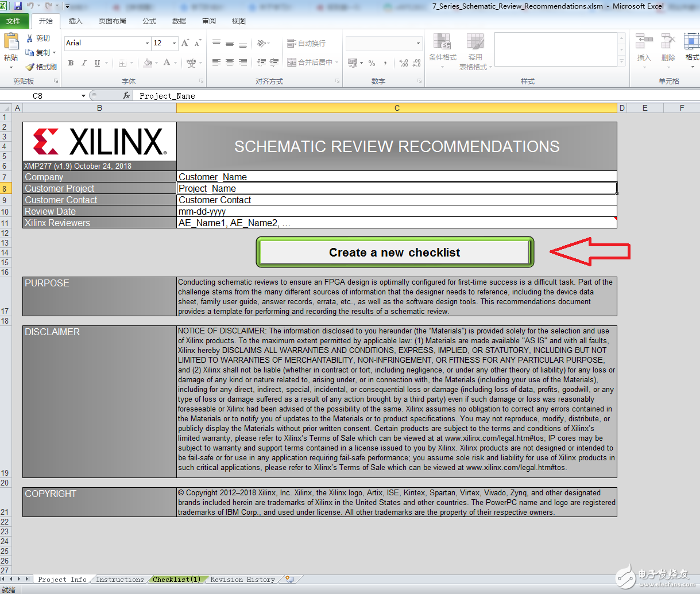700x594 pixels.
Task: Open the Project Info sheet tab
Action: pyautogui.click(x=63, y=580)
